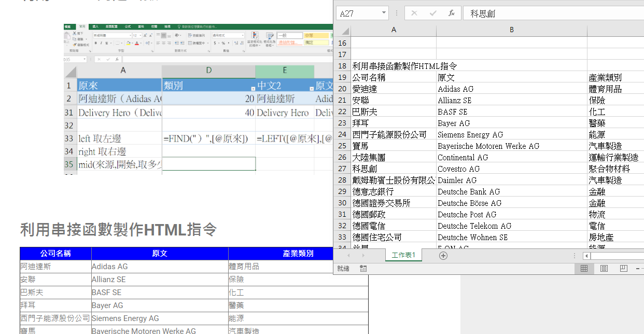Click the confirm entry checkmark in formula bar
This screenshot has height=334, width=644.
[x=432, y=13]
